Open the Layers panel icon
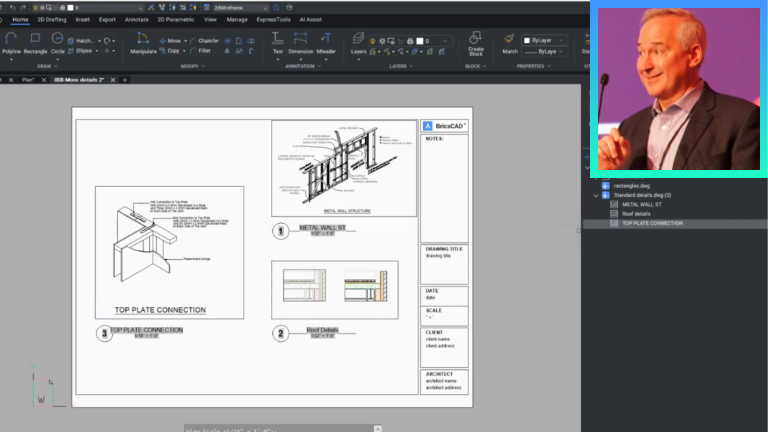Viewport: 768px width, 432px height. [x=358, y=41]
